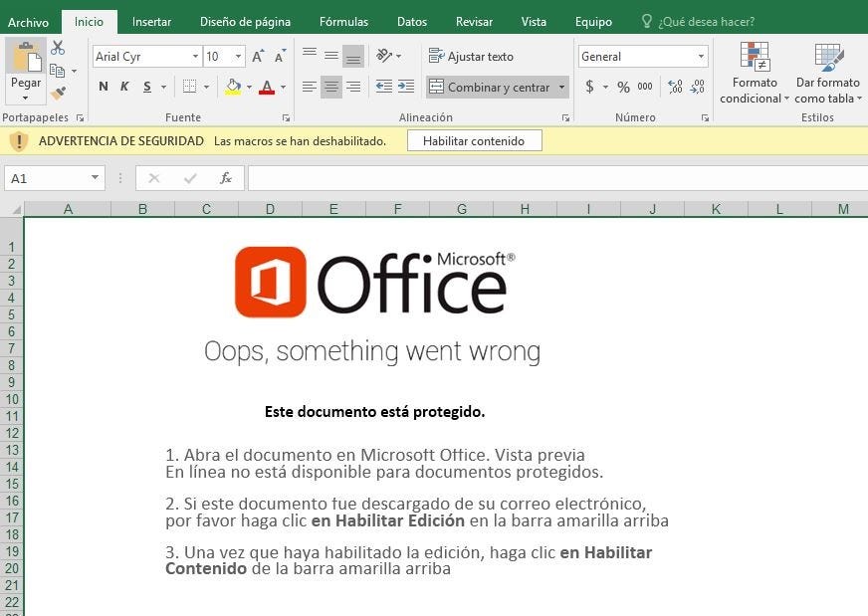
Task: Select the Format Painter brush icon
Action: coord(58,93)
